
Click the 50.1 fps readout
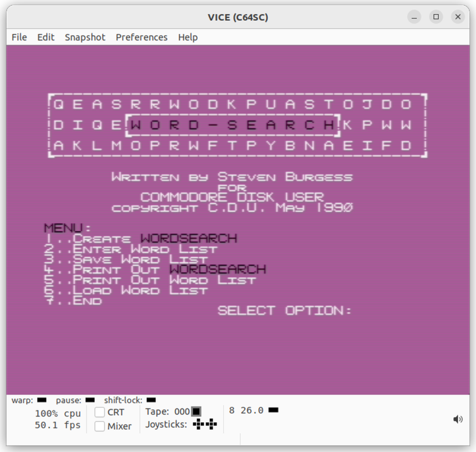[58, 425]
